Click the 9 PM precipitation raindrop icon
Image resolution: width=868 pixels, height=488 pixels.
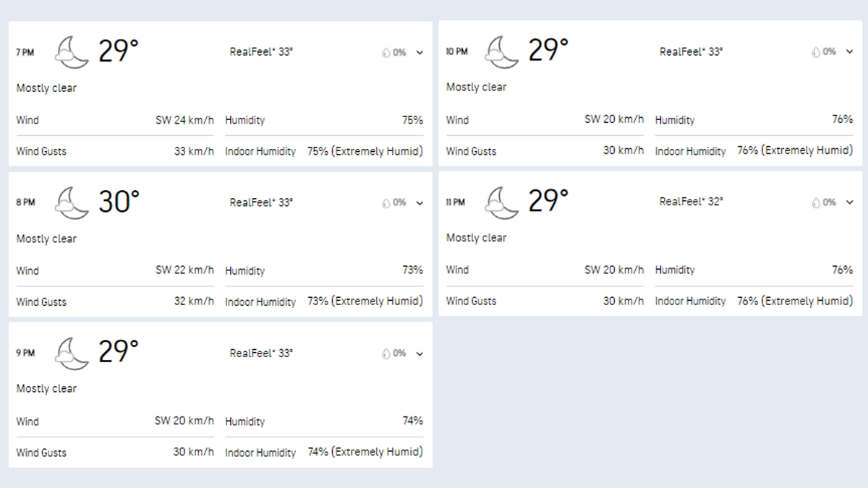[386, 354]
